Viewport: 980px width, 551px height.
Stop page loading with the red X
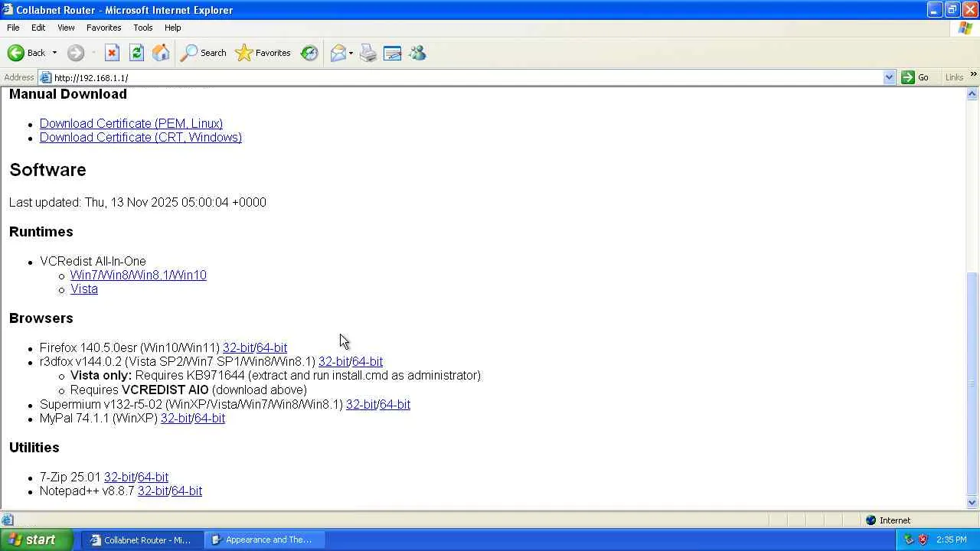click(112, 53)
